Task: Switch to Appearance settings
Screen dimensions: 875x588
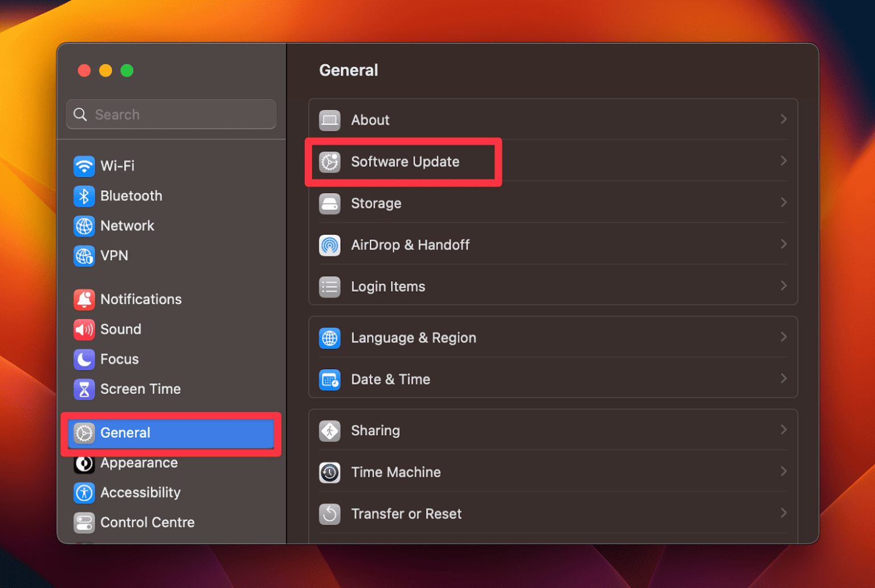Action: (138, 463)
